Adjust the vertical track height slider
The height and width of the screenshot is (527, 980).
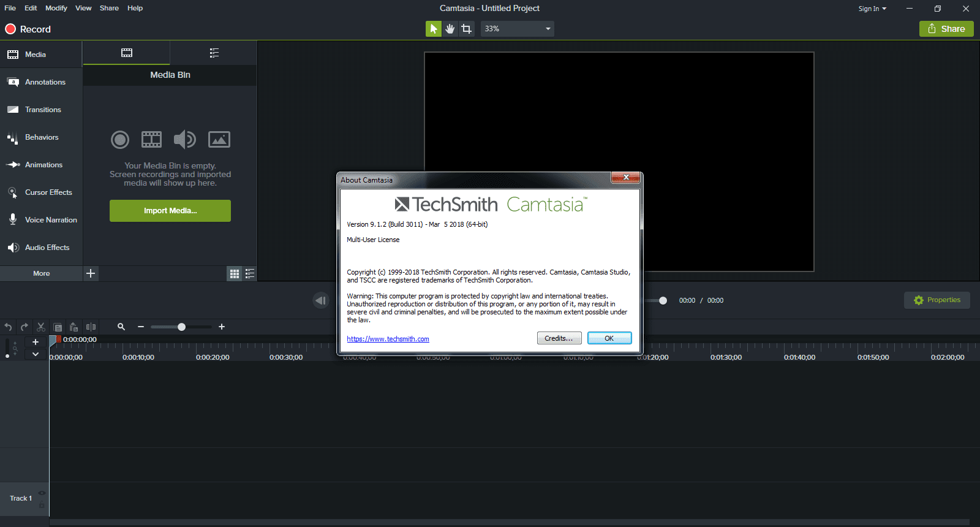coord(7,355)
